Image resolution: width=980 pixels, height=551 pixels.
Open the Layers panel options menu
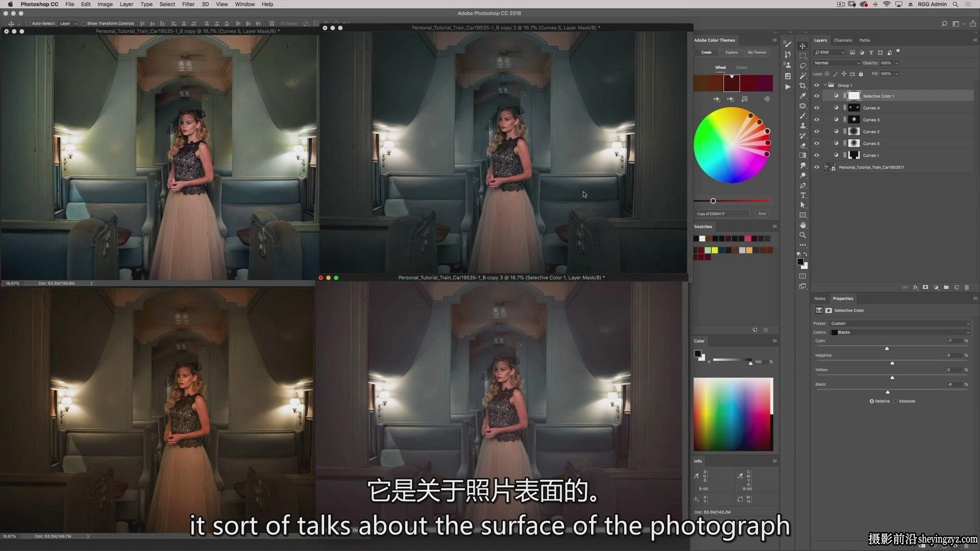pos(975,40)
